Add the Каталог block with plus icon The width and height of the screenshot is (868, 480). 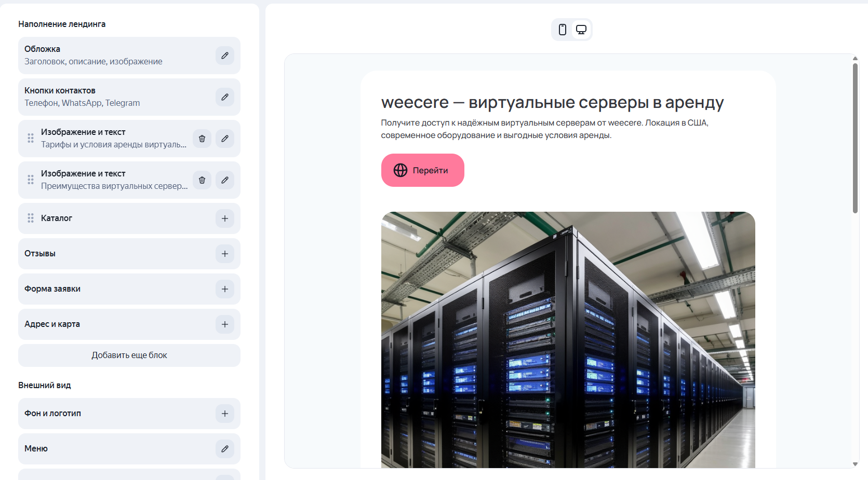pyautogui.click(x=225, y=218)
